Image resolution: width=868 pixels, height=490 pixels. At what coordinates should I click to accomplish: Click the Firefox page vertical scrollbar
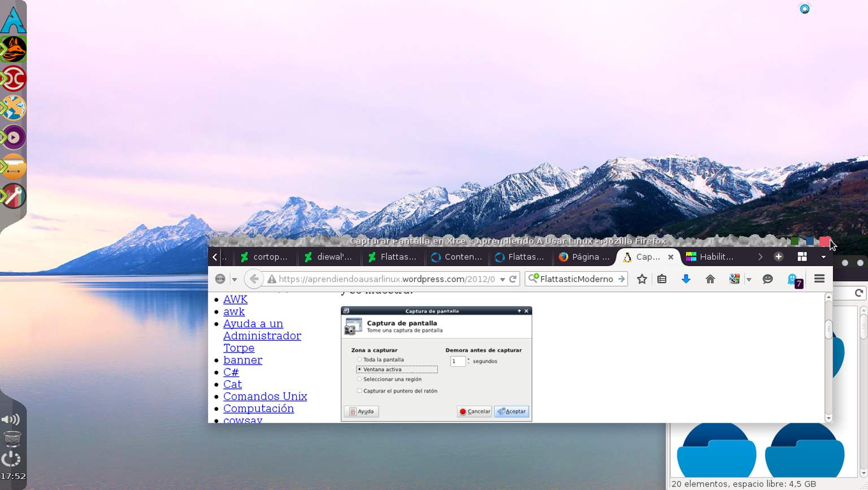coord(828,357)
